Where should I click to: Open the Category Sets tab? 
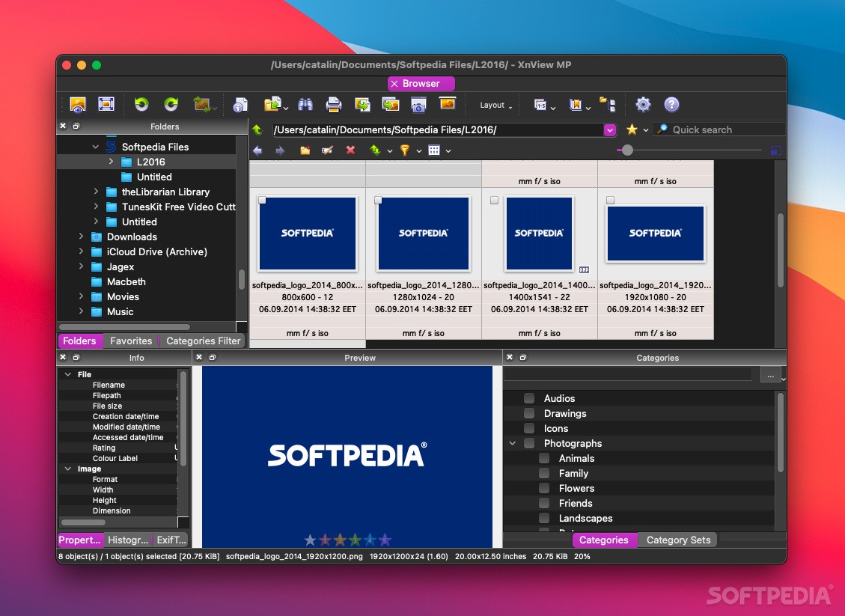[678, 540]
